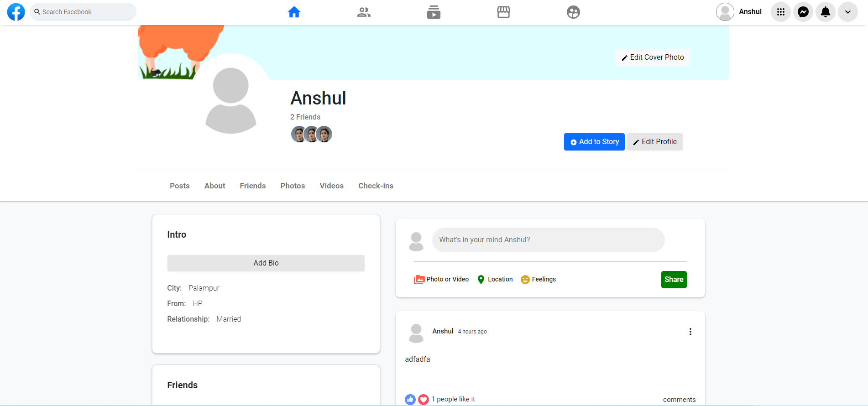Switch to the Check-ins tab

pos(376,186)
